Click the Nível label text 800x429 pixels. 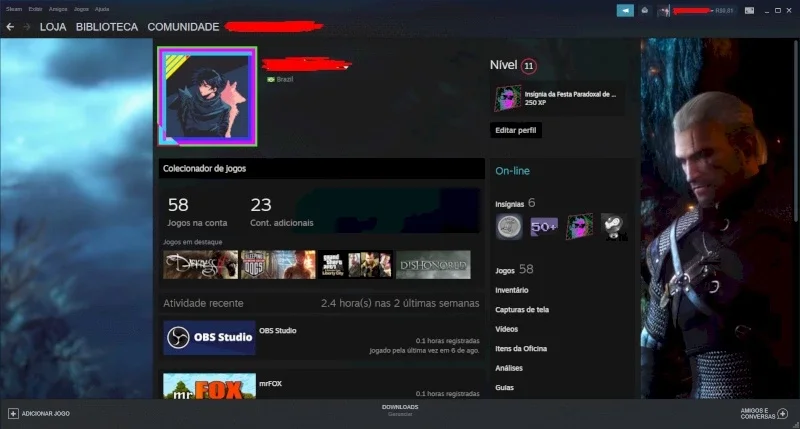tap(504, 65)
